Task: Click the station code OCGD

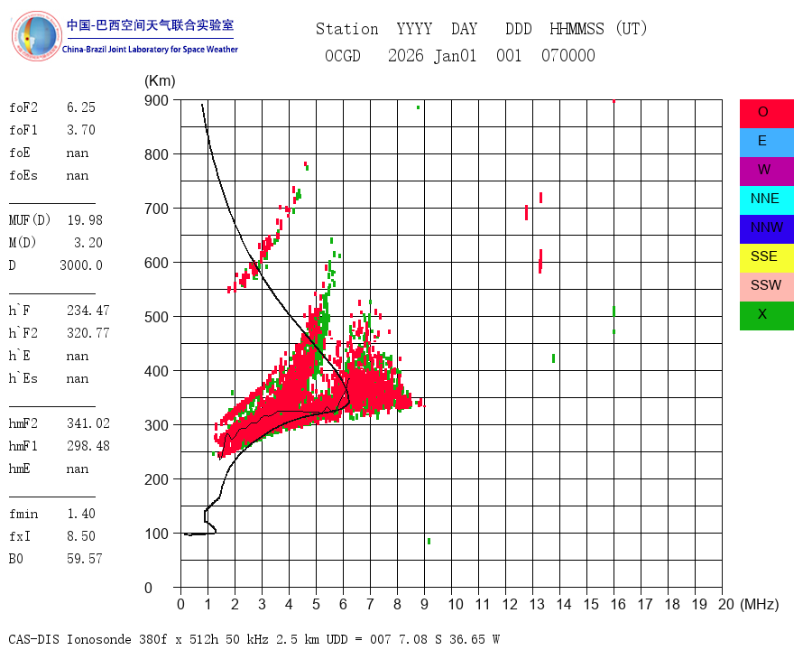Action: (x=343, y=55)
